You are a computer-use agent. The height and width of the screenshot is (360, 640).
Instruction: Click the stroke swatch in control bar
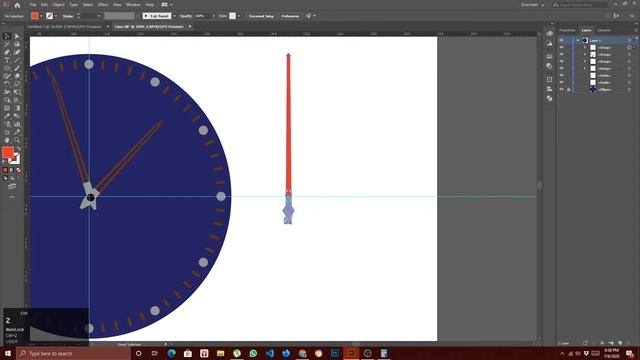tap(49, 16)
